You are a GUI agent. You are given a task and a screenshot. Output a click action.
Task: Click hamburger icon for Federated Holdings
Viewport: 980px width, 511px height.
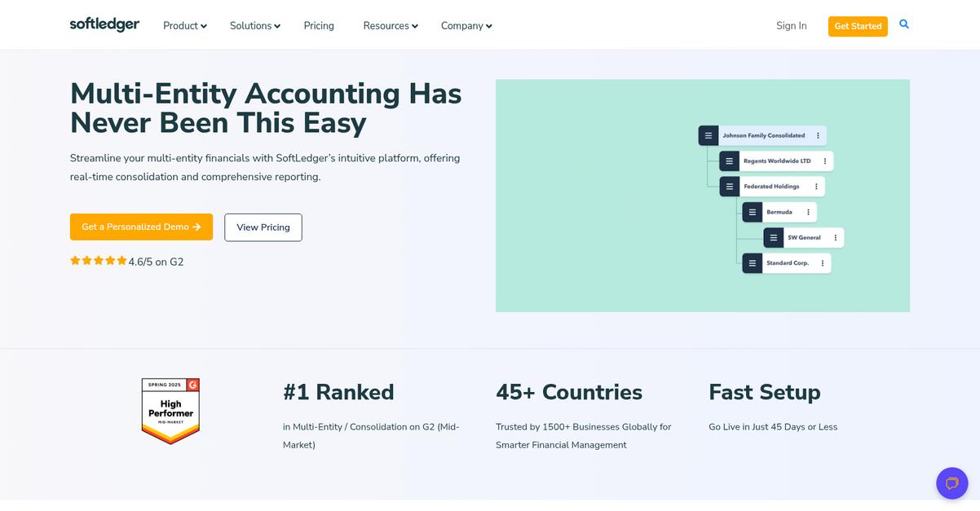(x=729, y=187)
